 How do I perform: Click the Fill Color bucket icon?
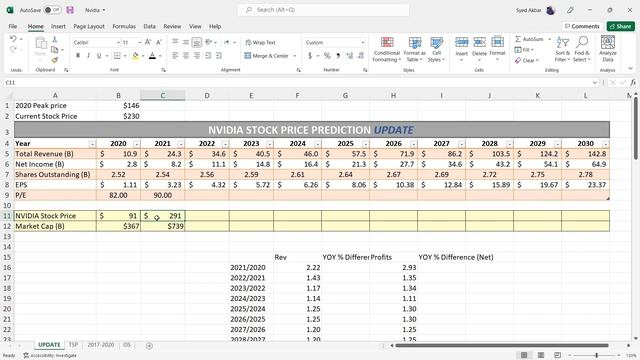point(135,56)
